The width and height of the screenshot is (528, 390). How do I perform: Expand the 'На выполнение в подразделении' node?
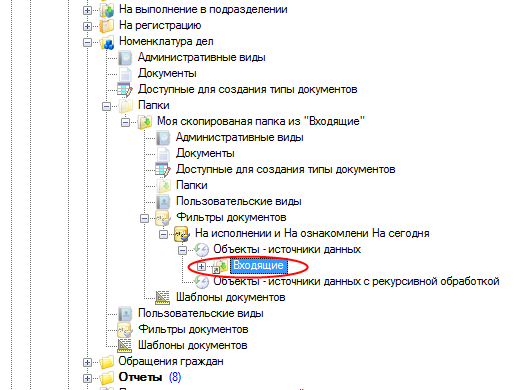[x=87, y=10]
